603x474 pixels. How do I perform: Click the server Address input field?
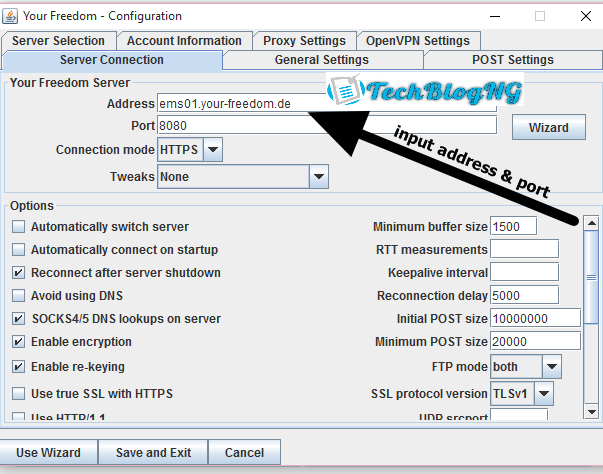[x=327, y=103]
